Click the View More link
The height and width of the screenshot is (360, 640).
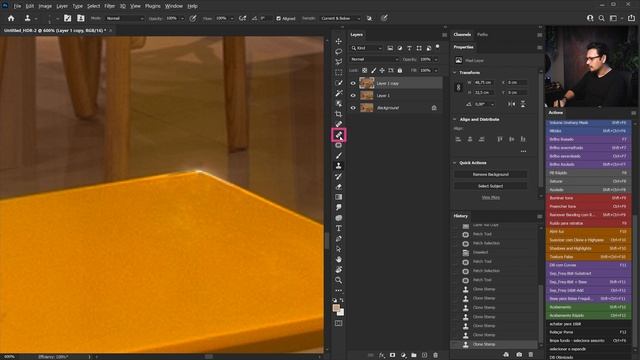coord(491,198)
